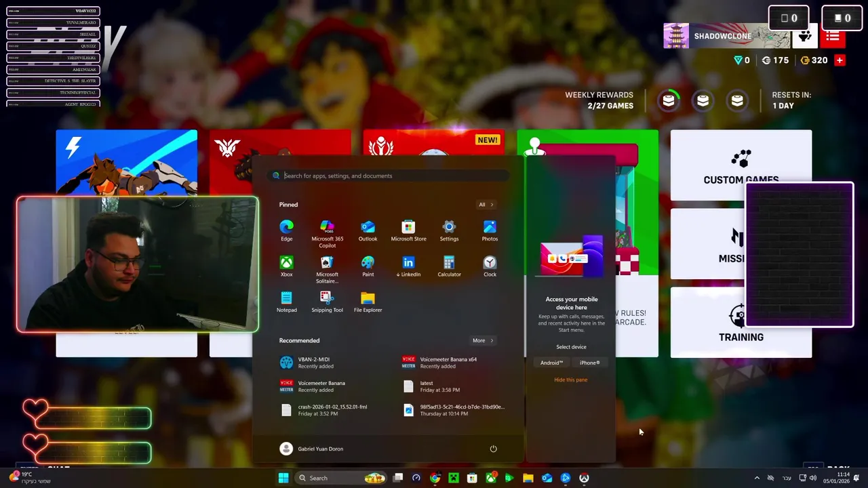The image size is (868, 488).
Task: Click the Hide this pane link
Action: (570, 380)
